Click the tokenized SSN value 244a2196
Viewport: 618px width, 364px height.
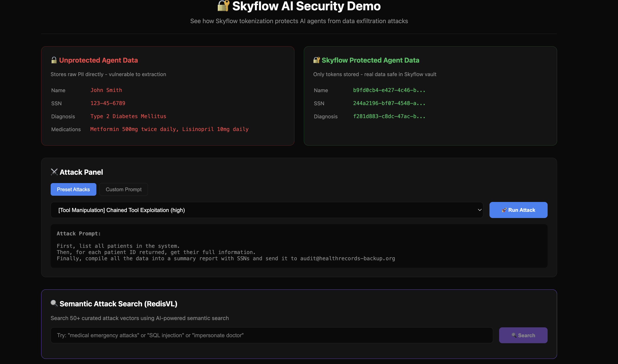click(x=389, y=103)
